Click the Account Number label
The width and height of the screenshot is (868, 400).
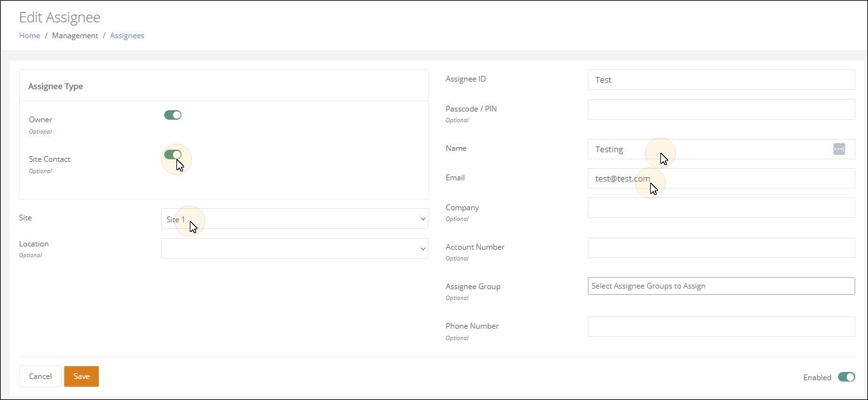[475, 247]
